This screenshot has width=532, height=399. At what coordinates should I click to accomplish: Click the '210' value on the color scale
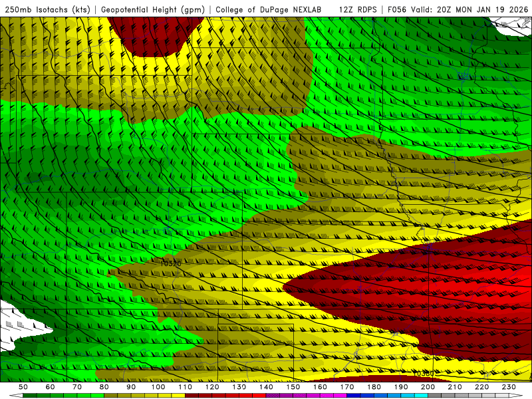click(x=455, y=387)
